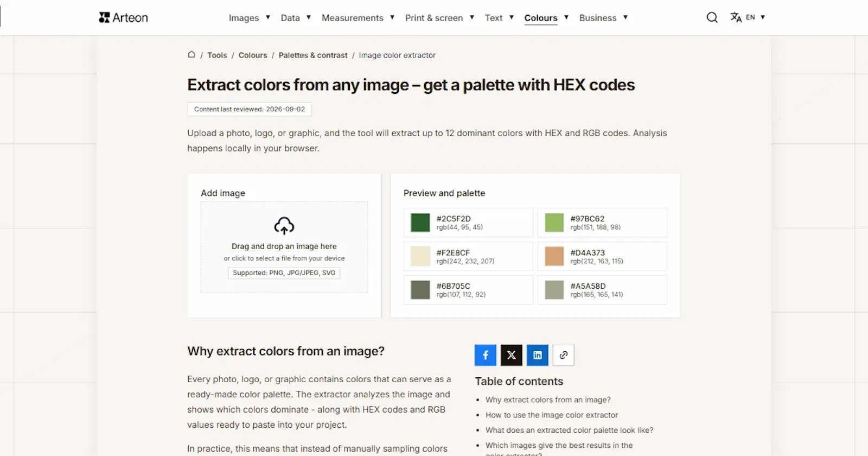The image size is (868, 456).
Task: Click rgb(151, 188, 98) value
Action: point(596,227)
